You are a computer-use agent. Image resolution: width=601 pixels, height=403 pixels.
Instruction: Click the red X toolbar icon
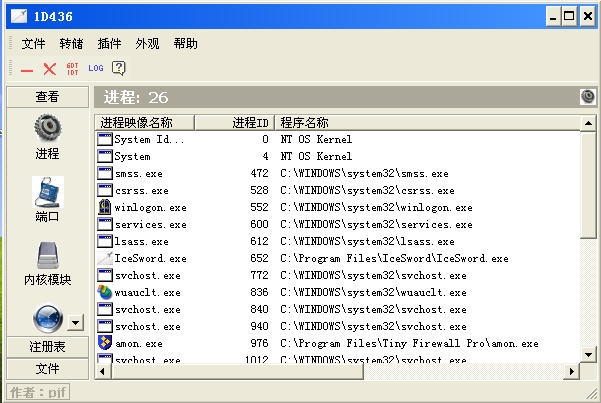click(49, 69)
